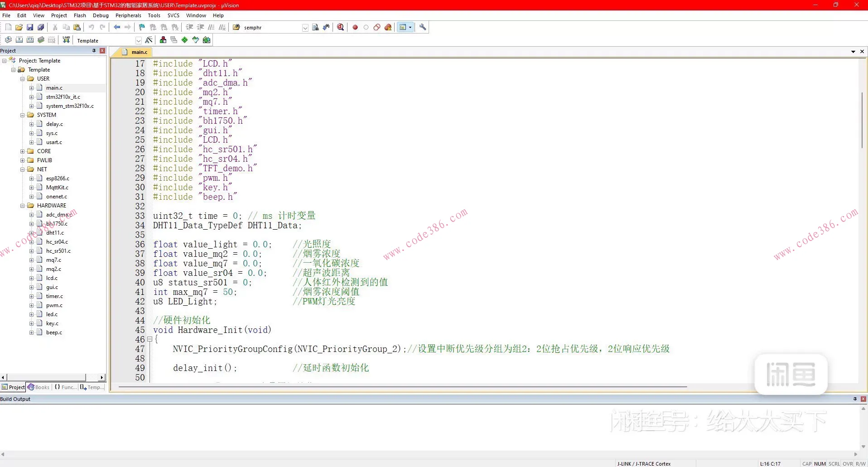Click the Kill all breakpoints icon
This screenshot has width=868, height=467.
388,27
